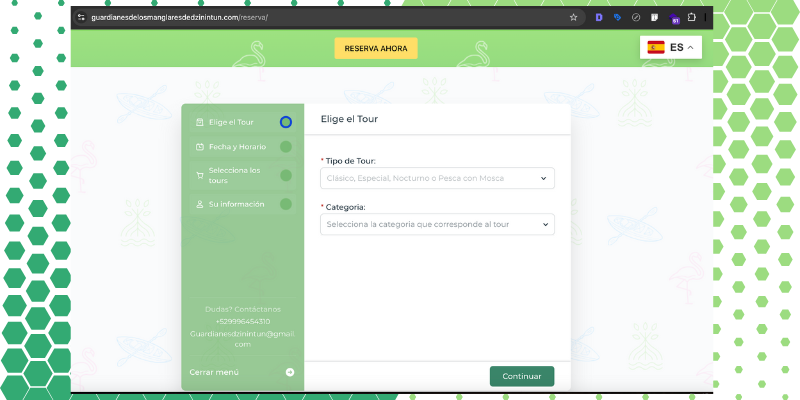
Task: Open the purple D browser extension
Action: pyautogui.click(x=599, y=17)
